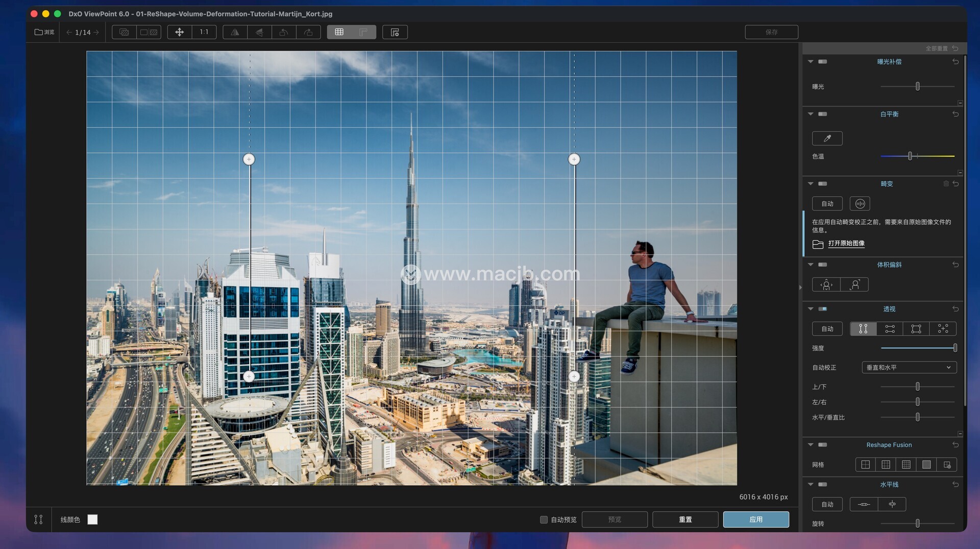Enable the 自动预览 checkbox

[x=544, y=520]
